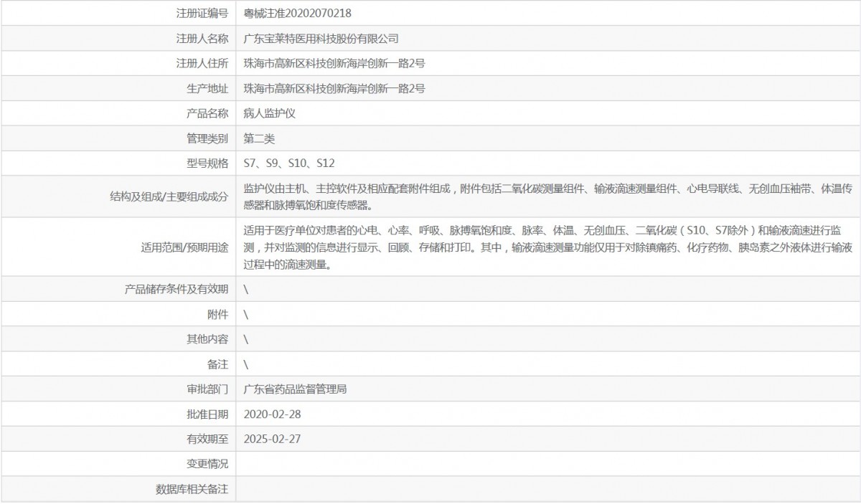The height and width of the screenshot is (504, 861).
Task: Click the label 注册证编号
Action: click(202, 13)
